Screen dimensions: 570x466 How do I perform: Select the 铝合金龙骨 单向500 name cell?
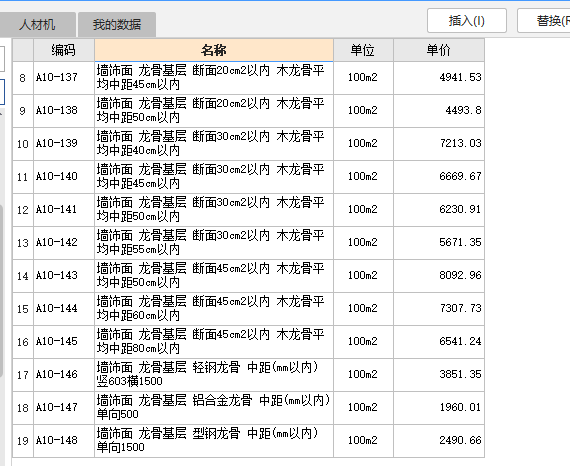coord(214,408)
